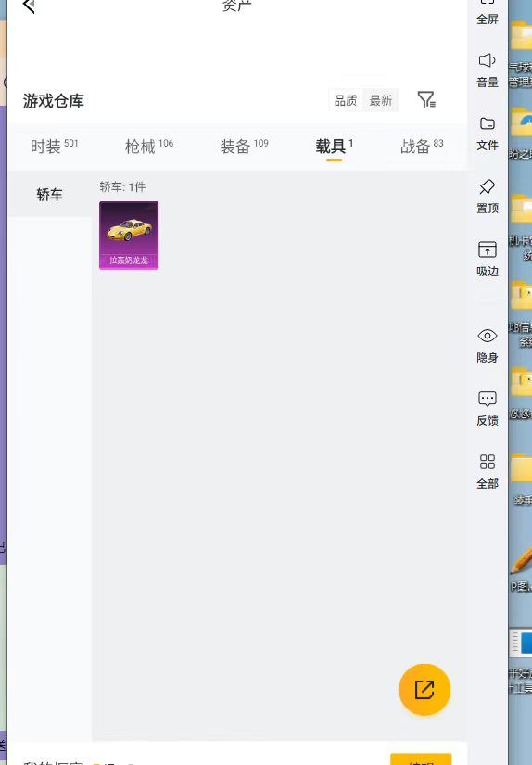Go back using the back arrow
Screen dimensions: 532x765
pyautogui.click(x=30, y=6)
